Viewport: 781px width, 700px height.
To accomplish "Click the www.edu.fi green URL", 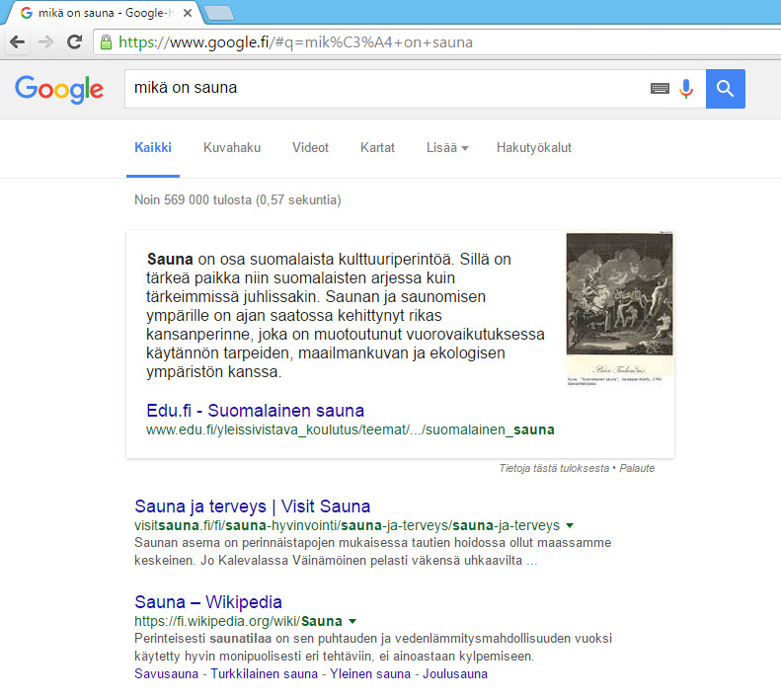I will (351, 429).
